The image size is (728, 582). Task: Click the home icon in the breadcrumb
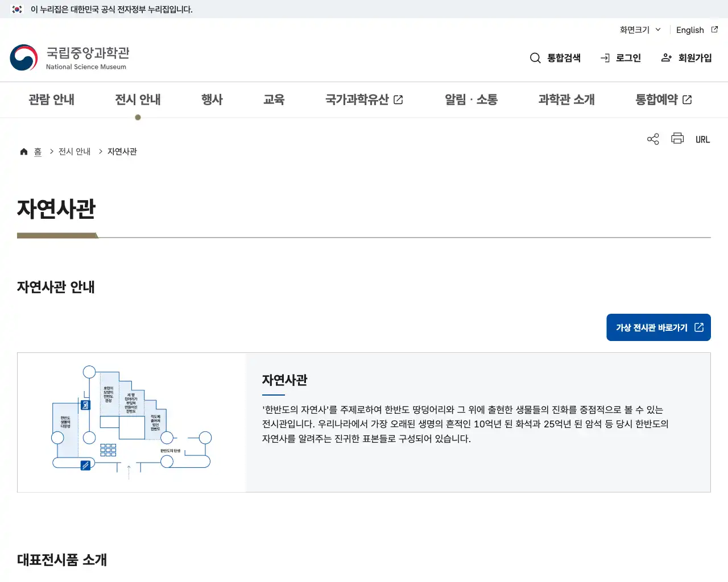pyautogui.click(x=23, y=151)
